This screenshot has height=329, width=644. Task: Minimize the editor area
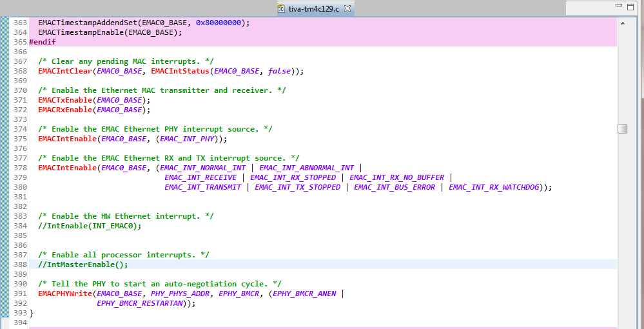pyautogui.click(x=619, y=6)
